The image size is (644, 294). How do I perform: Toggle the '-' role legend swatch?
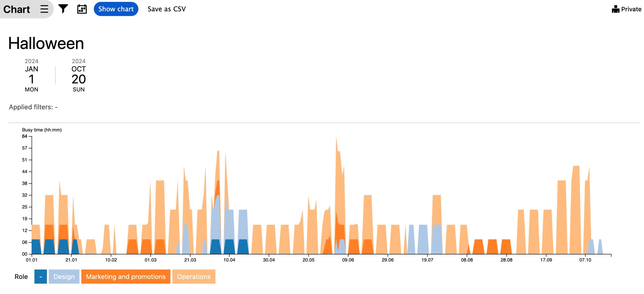pos(41,277)
